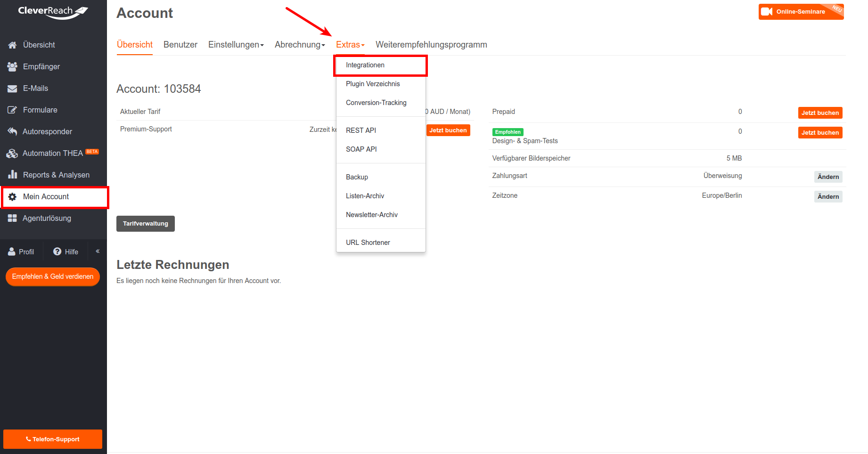Click Ändern for Zahlungsart
868x454 pixels.
click(x=828, y=177)
